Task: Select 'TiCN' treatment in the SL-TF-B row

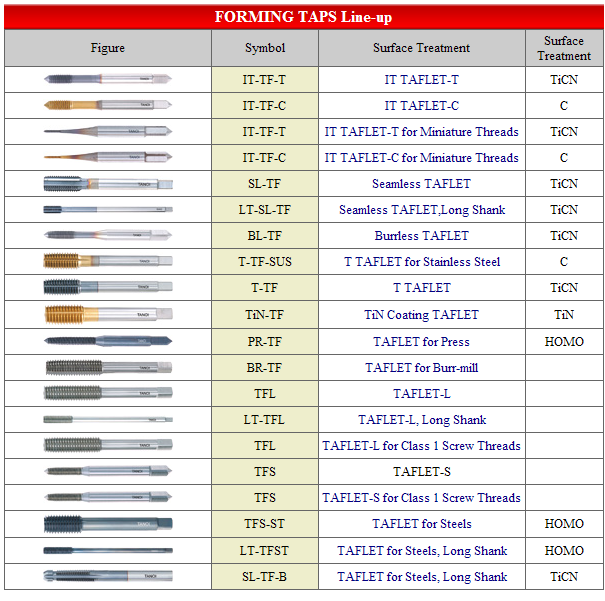Action: tap(564, 577)
